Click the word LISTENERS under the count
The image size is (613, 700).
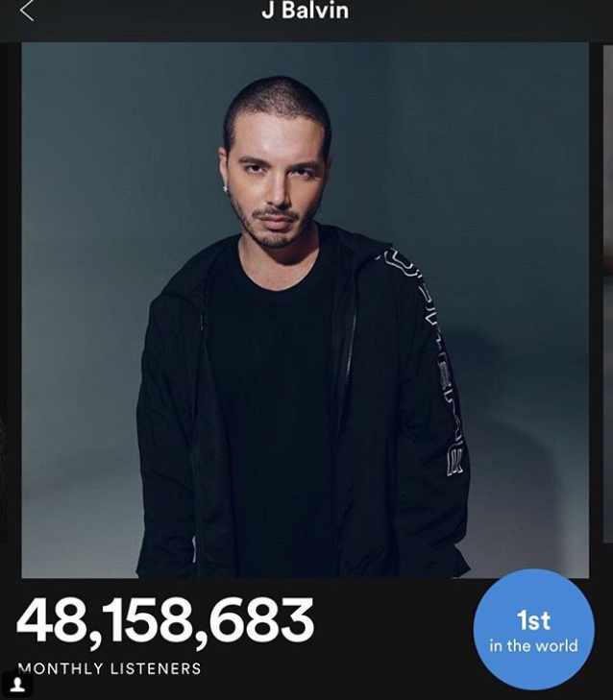pos(156,668)
